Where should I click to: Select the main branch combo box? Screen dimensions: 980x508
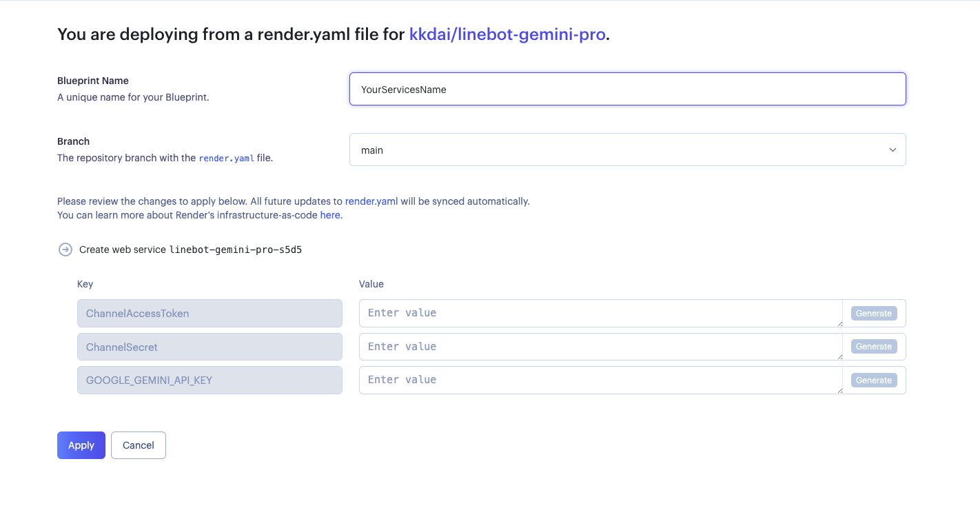click(627, 150)
